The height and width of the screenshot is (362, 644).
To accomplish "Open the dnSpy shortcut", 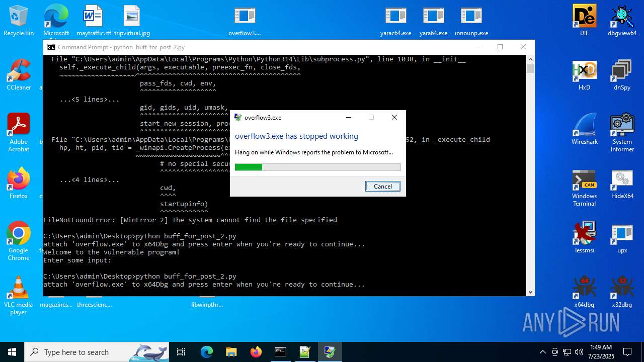I will [622, 75].
